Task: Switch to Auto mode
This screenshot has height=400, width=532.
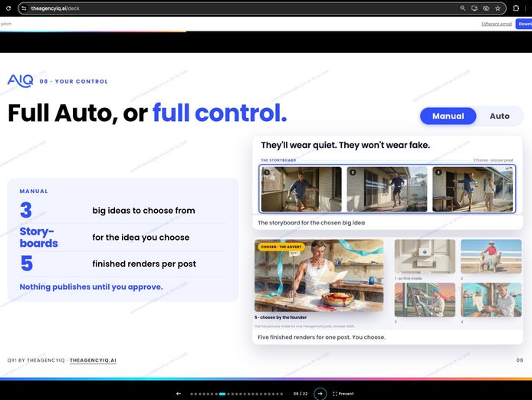Action: pyautogui.click(x=500, y=116)
